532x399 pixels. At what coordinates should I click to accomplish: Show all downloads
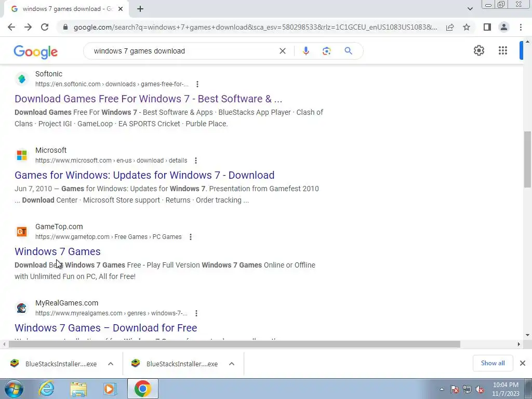[493, 363]
